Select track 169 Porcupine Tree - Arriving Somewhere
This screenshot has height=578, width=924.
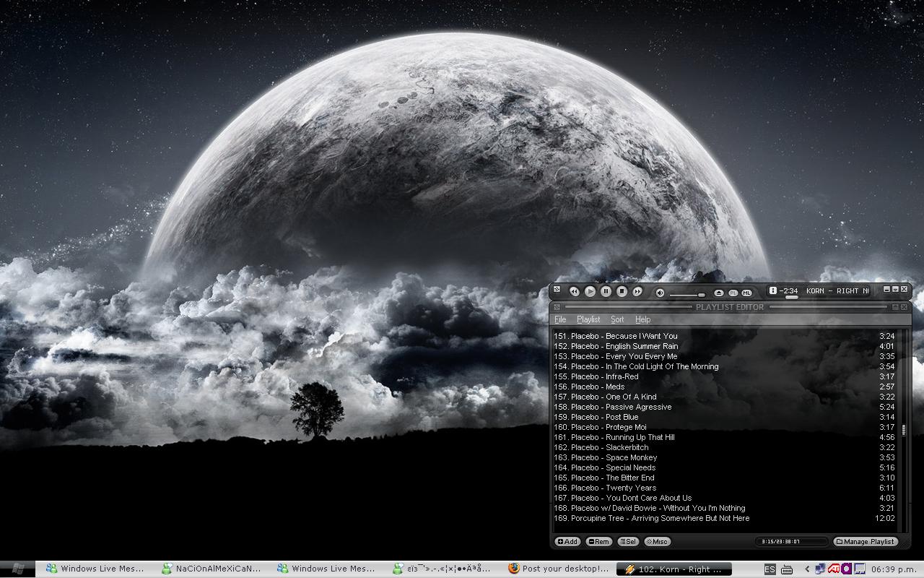coord(724,518)
